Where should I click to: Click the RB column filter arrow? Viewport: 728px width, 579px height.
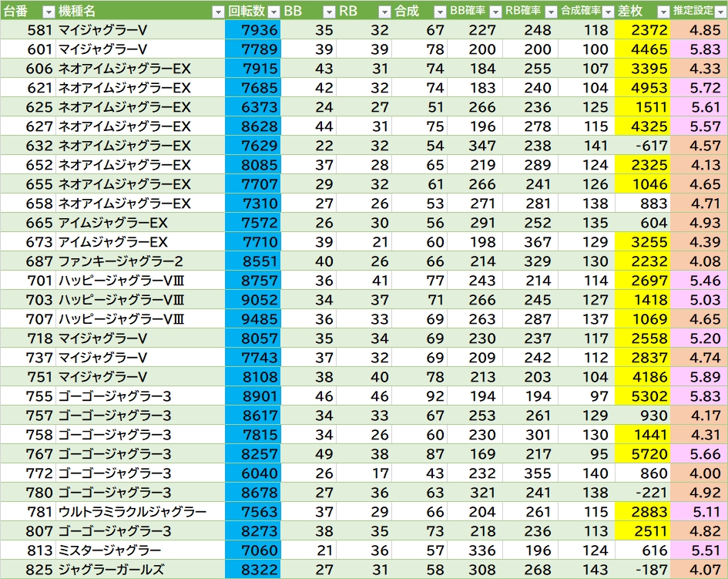click(384, 12)
